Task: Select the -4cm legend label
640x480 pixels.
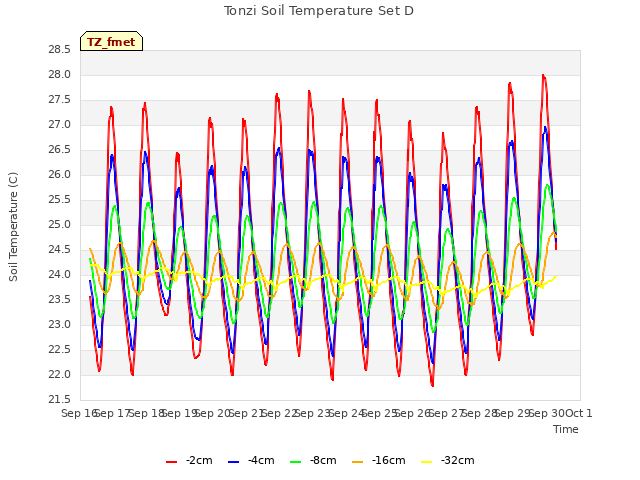Action: [261, 461]
